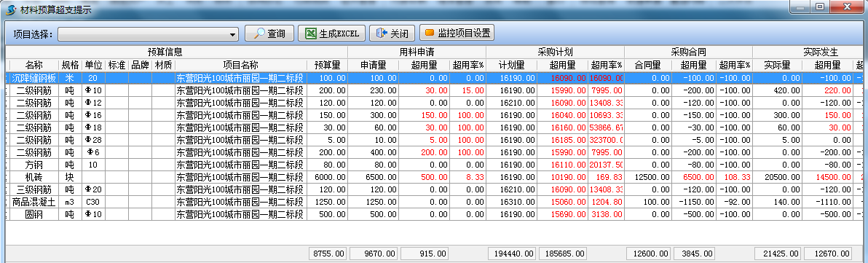Click the 采购合同 group header
Screen dimensions: 868x263
coord(689,52)
